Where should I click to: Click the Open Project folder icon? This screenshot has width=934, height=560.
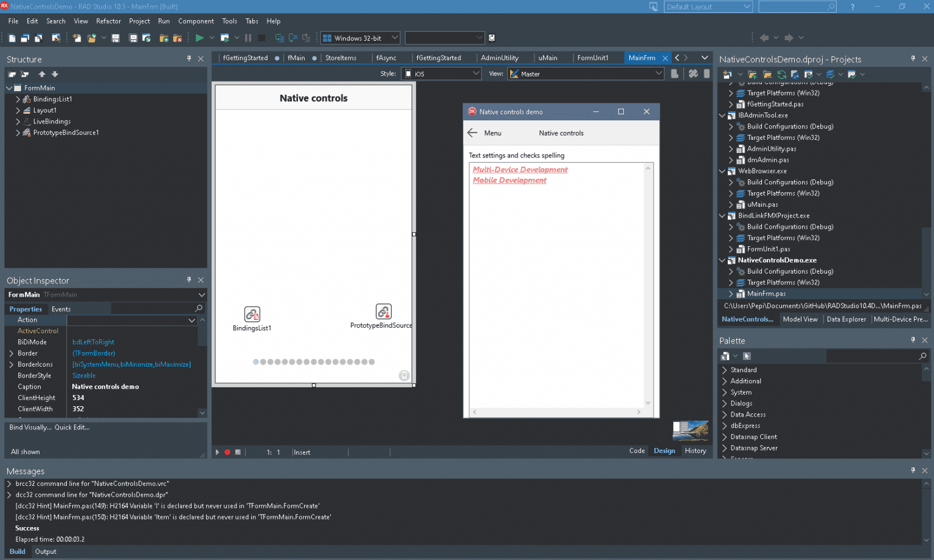pyautogui.click(x=92, y=38)
